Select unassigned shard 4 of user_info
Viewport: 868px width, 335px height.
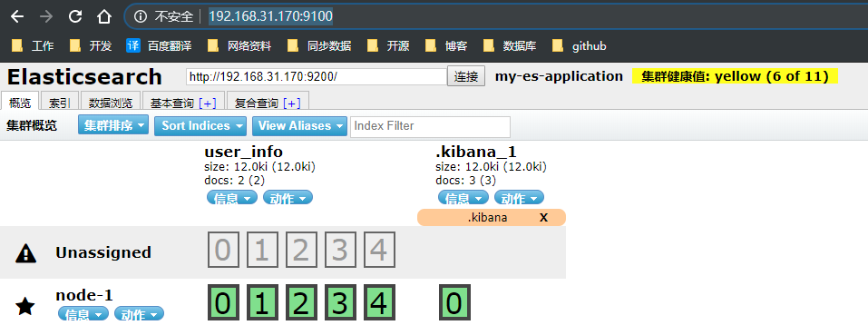[x=379, y=250]
